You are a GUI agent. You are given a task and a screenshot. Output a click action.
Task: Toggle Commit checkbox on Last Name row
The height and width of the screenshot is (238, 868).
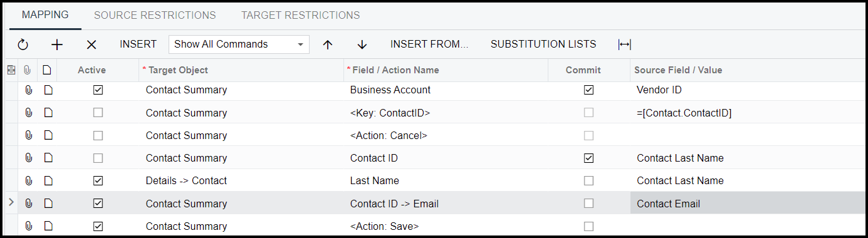tap(588, 181)
